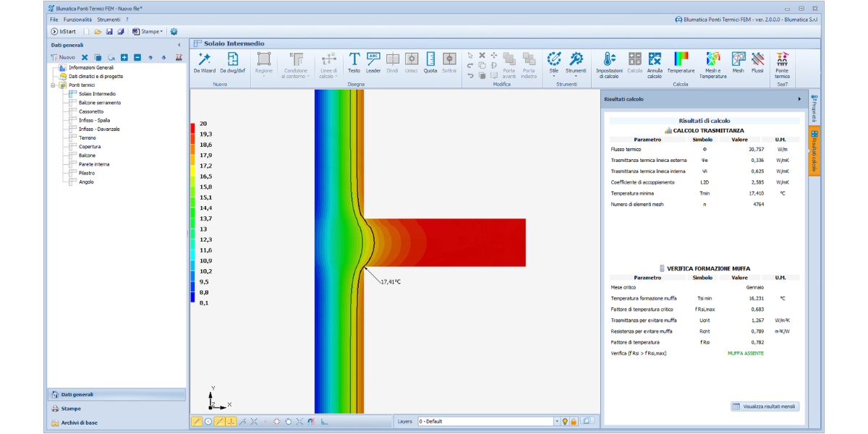The image size is (868, 434).
Task: Show Mesh e Temperature view
Action: click(x=712, y=65)
